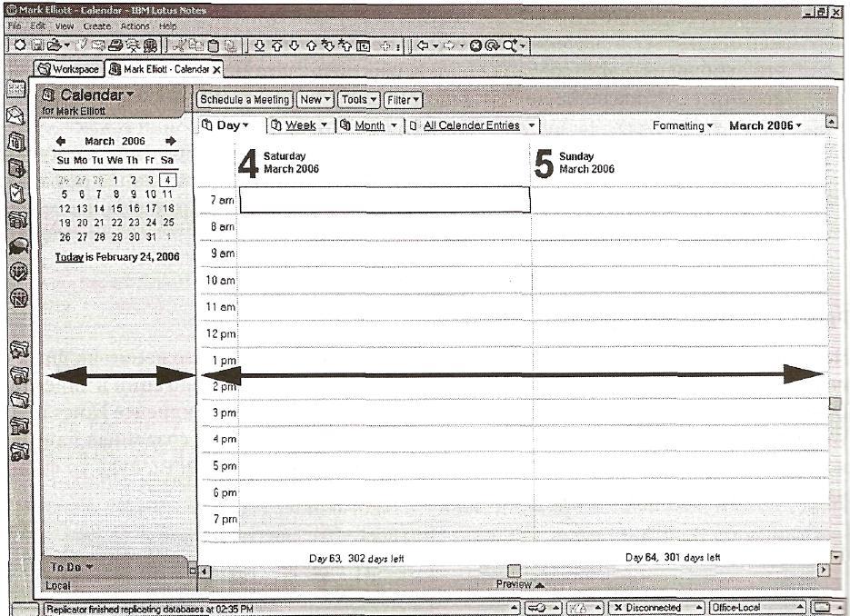The height and width of the screenshot is (616, 850).
Task: Open the Sametime chat bubbles bookmark
Action: click(x=17, y=246)
